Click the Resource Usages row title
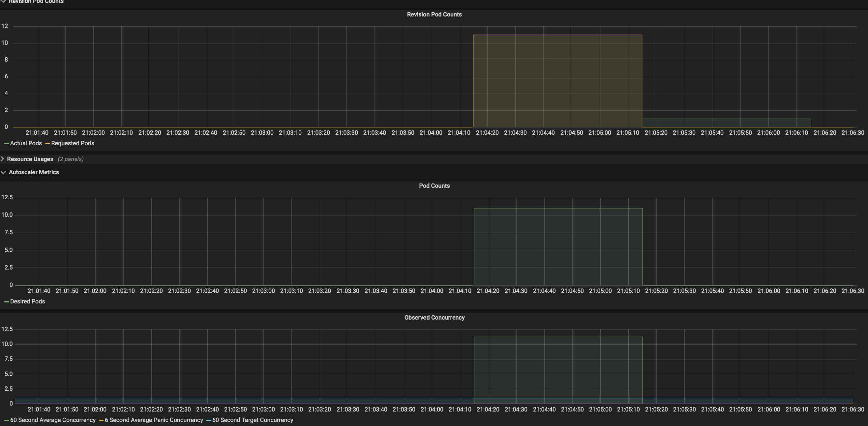 pos(30,159)
